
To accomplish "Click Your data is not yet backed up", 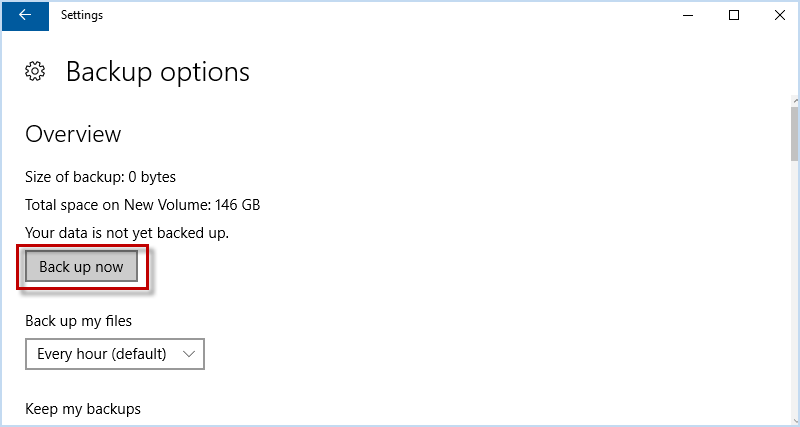I will click(x=127, y=233).
